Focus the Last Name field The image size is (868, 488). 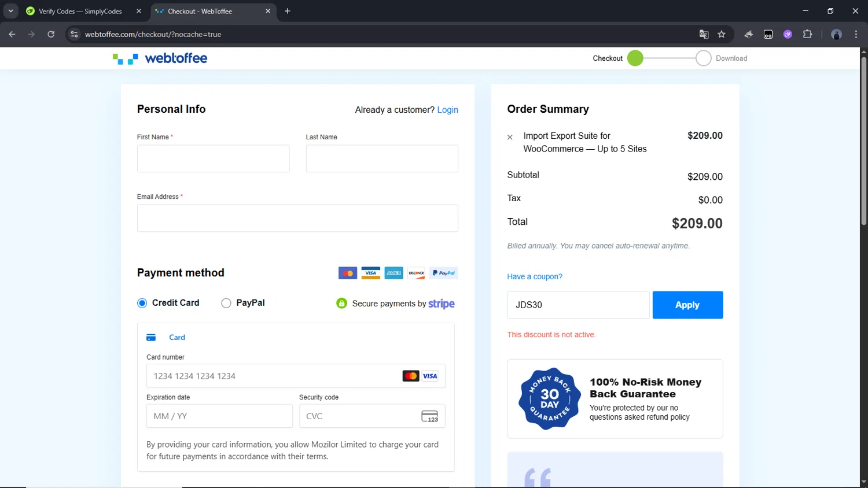[382, 158]
